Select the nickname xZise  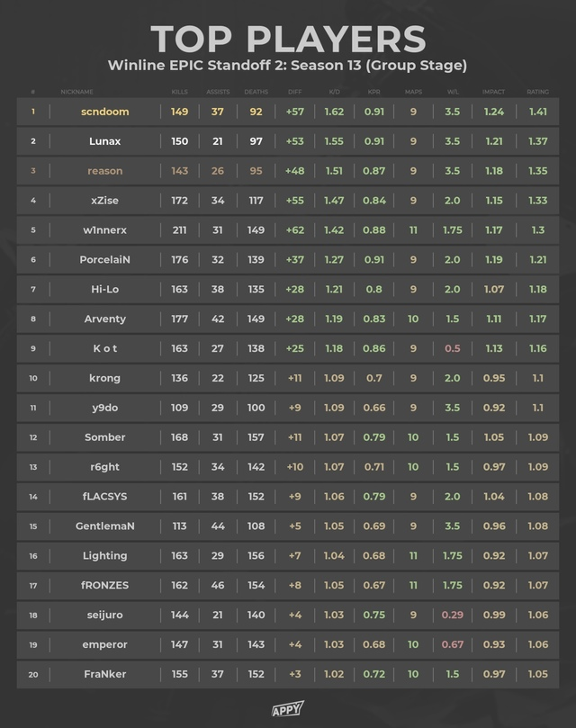[x=105, y=201]
